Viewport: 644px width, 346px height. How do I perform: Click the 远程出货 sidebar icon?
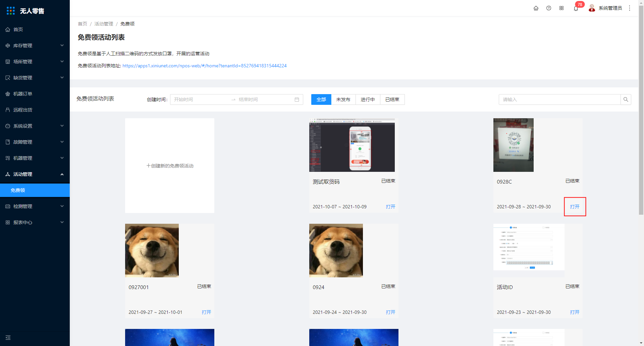8,110
